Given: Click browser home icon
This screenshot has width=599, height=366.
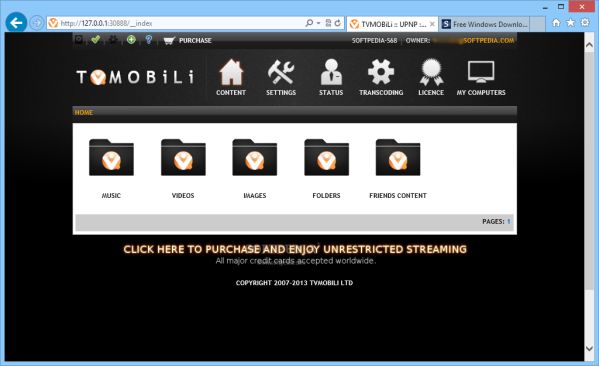Looking at the screenshot, I should [556, 23].
